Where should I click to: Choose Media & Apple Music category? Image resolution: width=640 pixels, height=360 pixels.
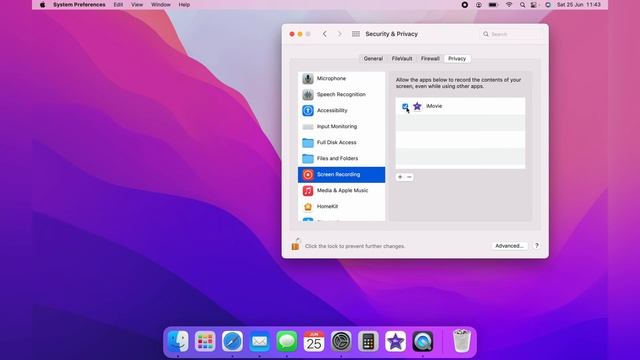[x=341, y=191]
